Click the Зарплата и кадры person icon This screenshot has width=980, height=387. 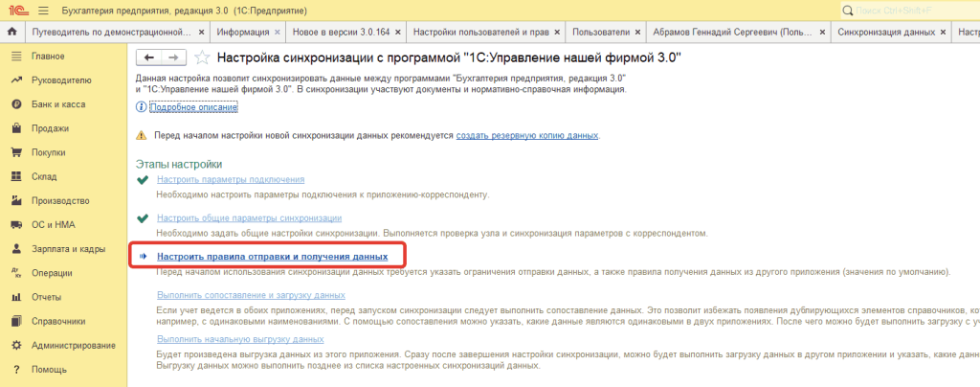pyautogui.click(x=17, y=249)
